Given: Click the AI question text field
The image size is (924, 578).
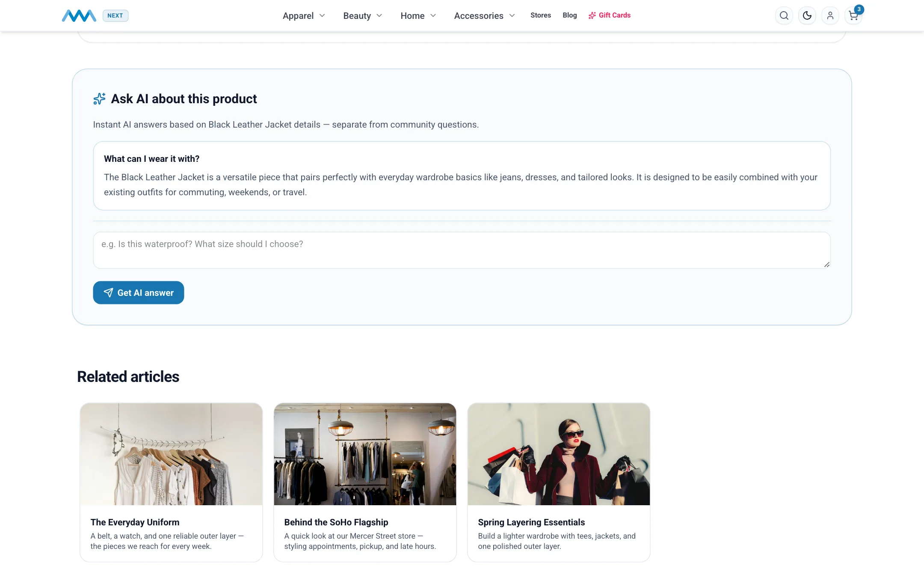Looking at the screenshot, I should click(x=462, y=250).
